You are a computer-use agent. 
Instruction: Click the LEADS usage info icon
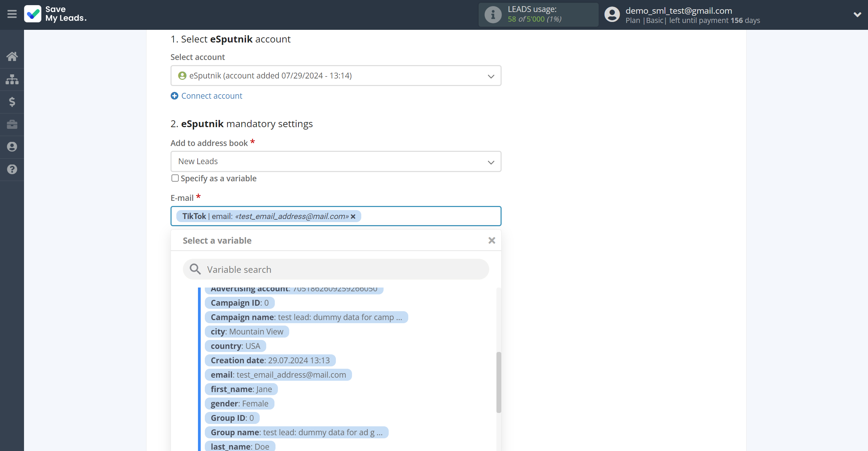(493, 15)
